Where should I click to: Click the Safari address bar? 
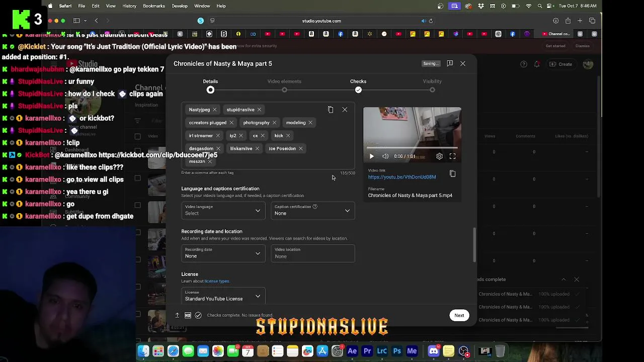[x=321, y=21]
